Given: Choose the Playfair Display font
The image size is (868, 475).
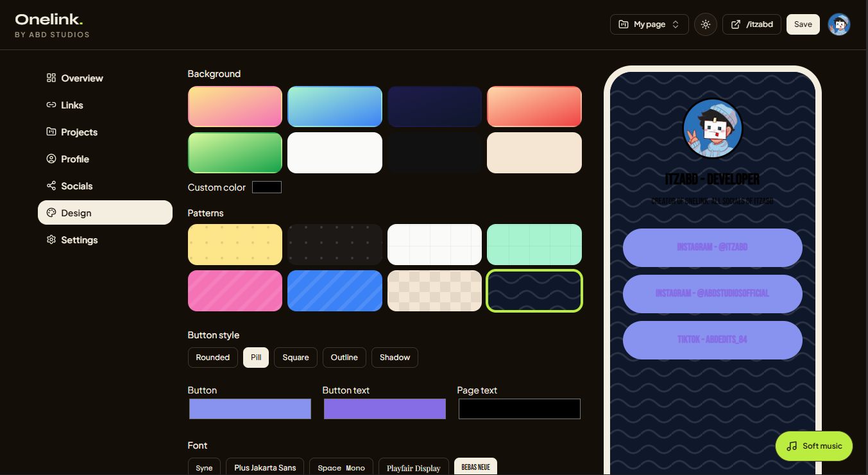Looking at the screenshot, I should pyautogui.click(x=414, y=467).
